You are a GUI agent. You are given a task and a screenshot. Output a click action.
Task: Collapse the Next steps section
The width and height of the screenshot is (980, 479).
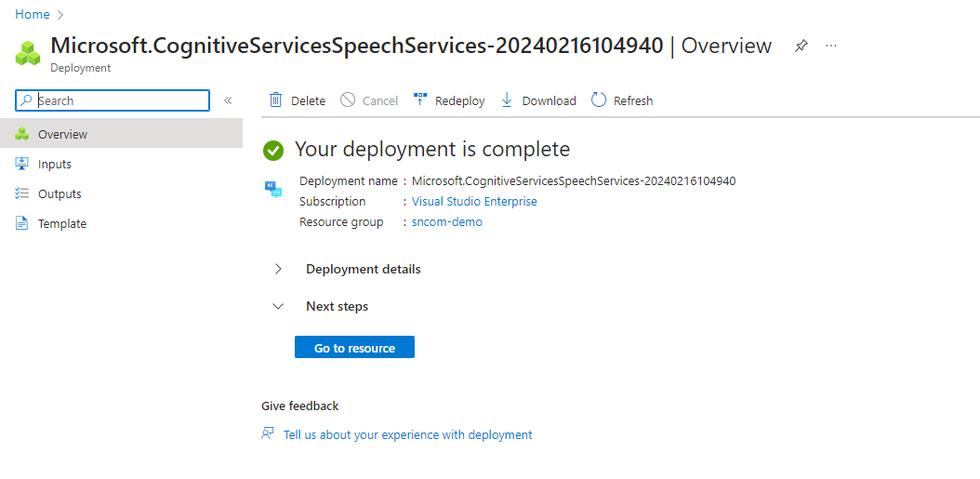pos(278,306)
